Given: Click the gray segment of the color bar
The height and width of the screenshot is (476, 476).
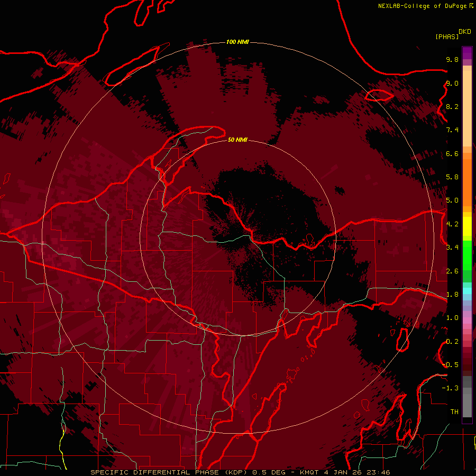Looking at the screenshot, I should point(467,398).
